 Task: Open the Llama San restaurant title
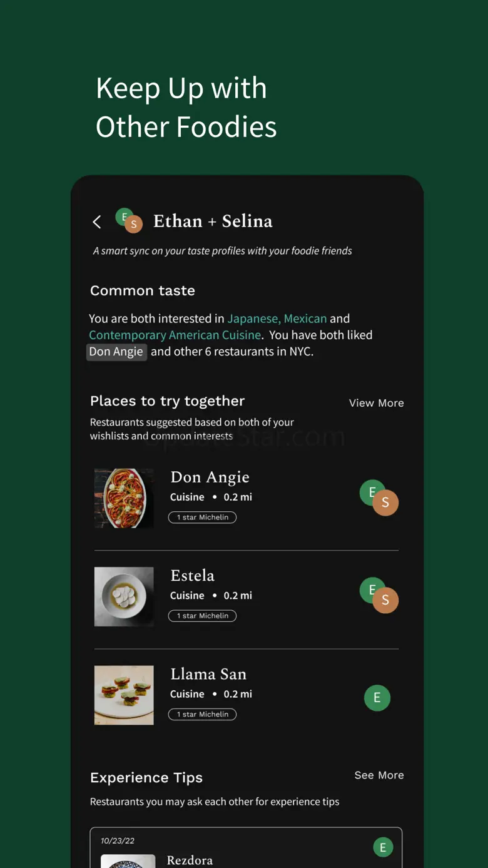coord(208,674)
